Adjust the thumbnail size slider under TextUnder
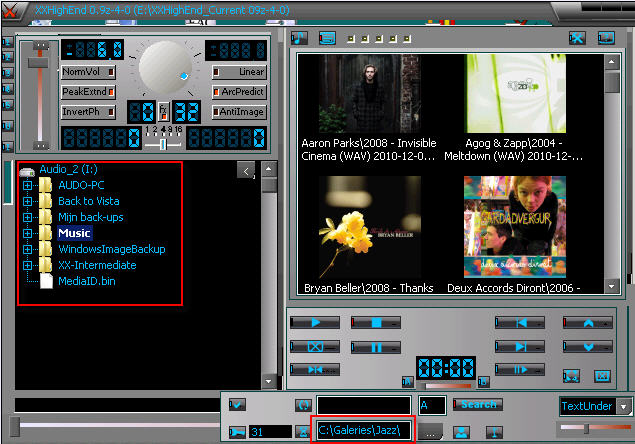The width and height of the screenshot is (635, 444). point(595,428)
